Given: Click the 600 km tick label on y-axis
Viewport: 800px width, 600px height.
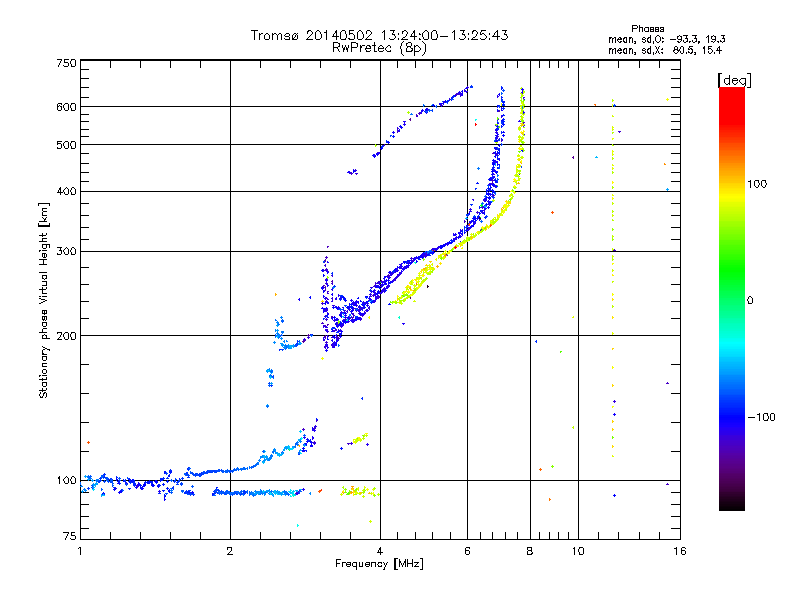Looking at the screenshot, I should (x=66, y=107).
